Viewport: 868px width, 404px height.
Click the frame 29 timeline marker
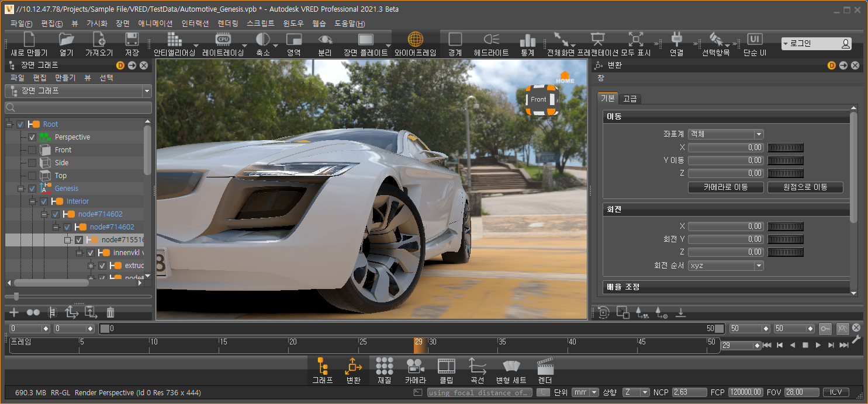420,345
